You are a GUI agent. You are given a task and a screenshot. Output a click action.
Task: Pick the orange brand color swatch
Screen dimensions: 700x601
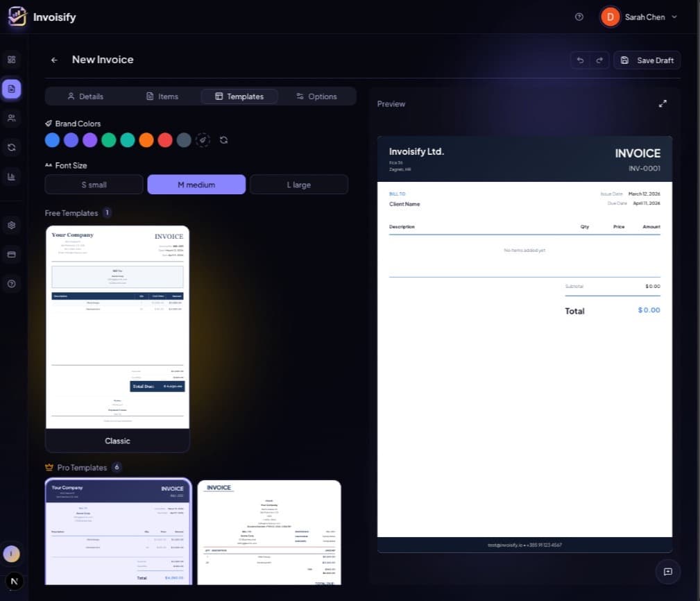coord(146,139)
